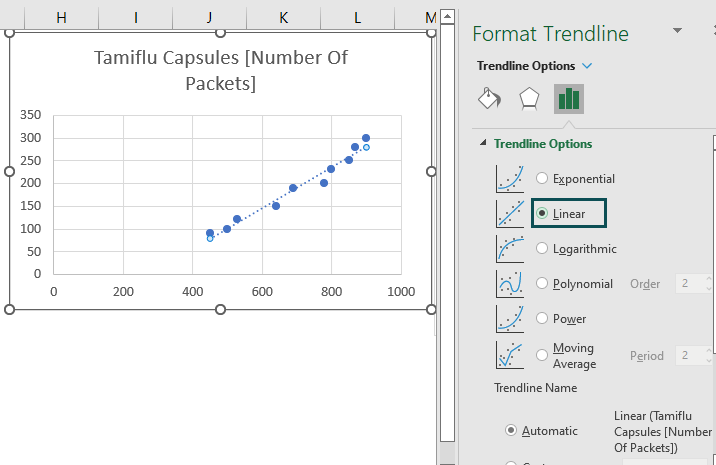
Task: Click the Exponential trendline preview icon
Action: point(510,179)
